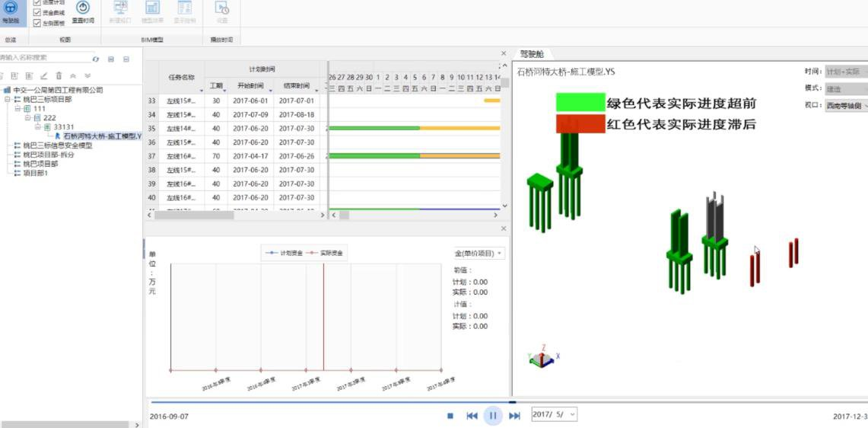
Task: Jump to the previous step with the rewind button
Action: point(472,415)
